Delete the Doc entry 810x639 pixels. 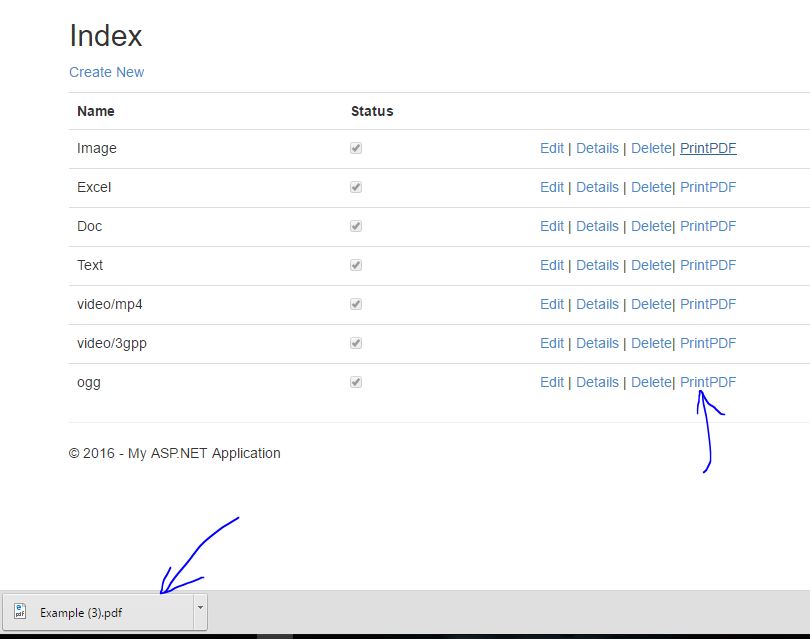(651, 225)
